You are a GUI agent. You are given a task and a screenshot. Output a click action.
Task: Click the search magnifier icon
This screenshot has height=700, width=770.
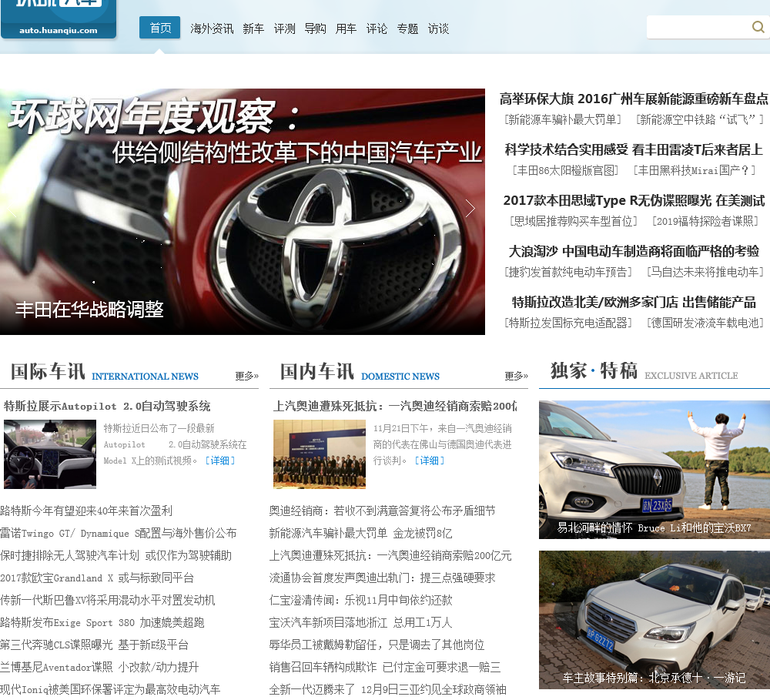click(758, 27)
